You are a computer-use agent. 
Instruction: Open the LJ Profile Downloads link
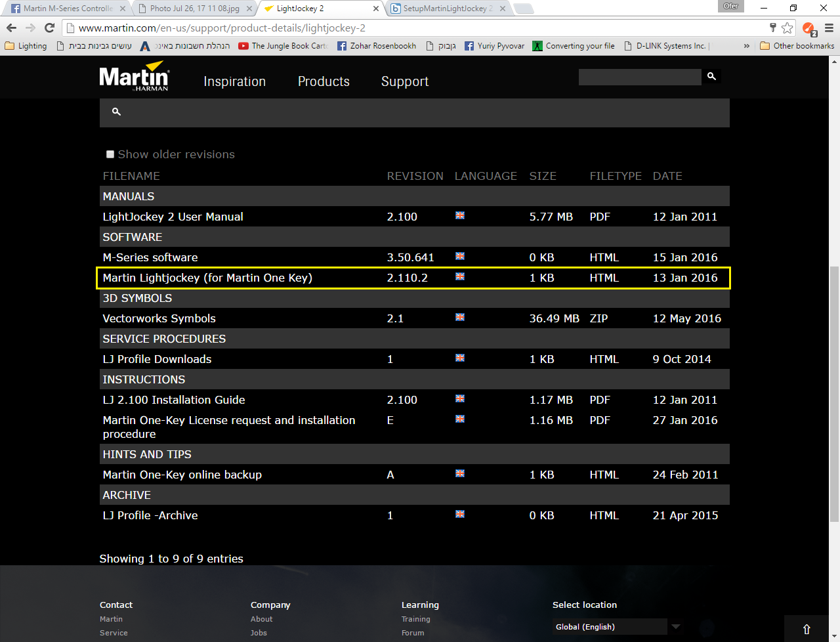[157, 359]
